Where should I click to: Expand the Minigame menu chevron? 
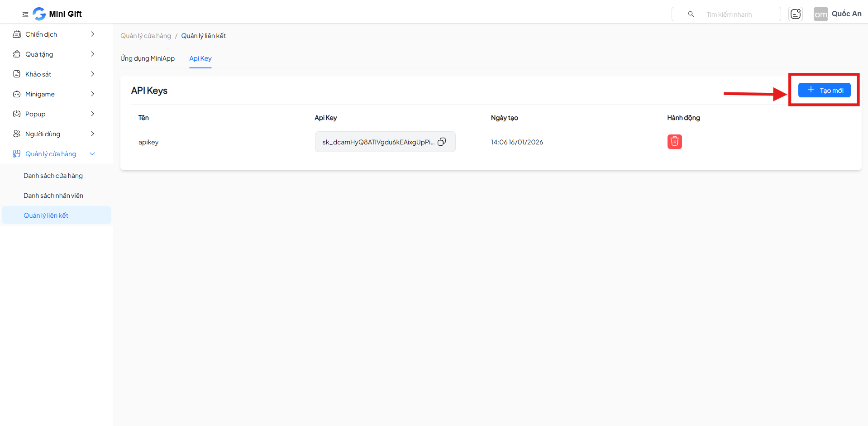coord(92,94)
